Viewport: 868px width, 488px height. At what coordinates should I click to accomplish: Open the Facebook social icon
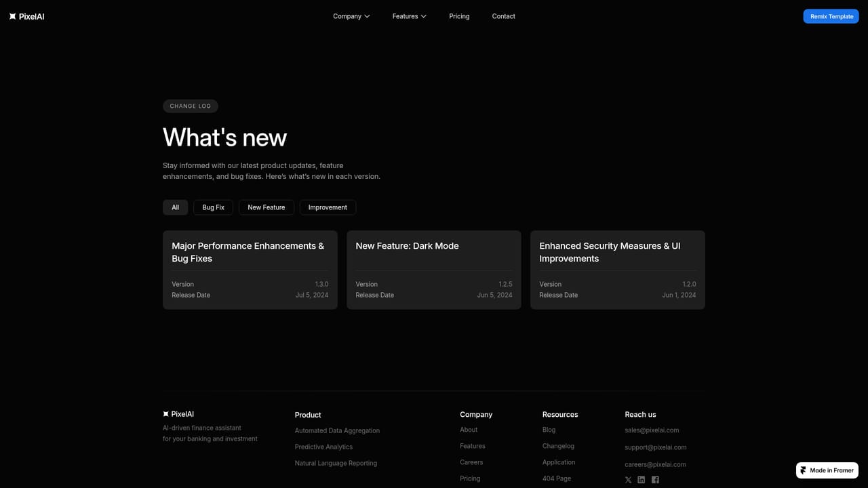[x=655, y=480]
